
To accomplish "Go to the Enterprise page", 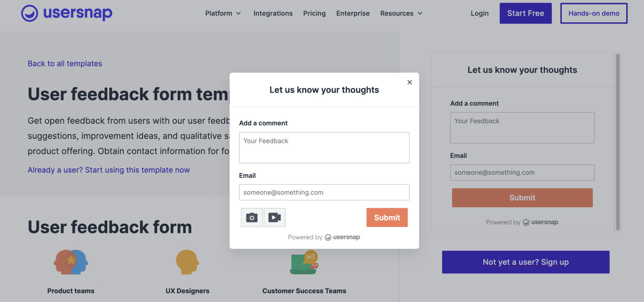I will 353,13.
